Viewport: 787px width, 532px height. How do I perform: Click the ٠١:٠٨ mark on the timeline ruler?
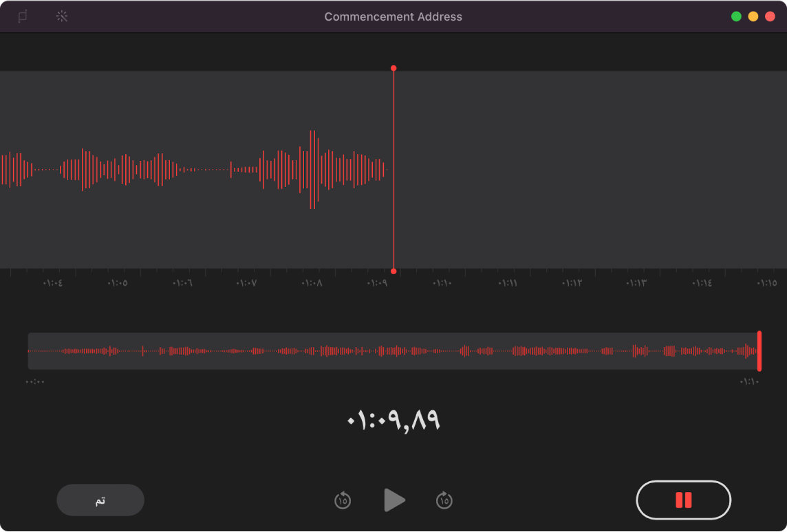[x=312, y=283]
